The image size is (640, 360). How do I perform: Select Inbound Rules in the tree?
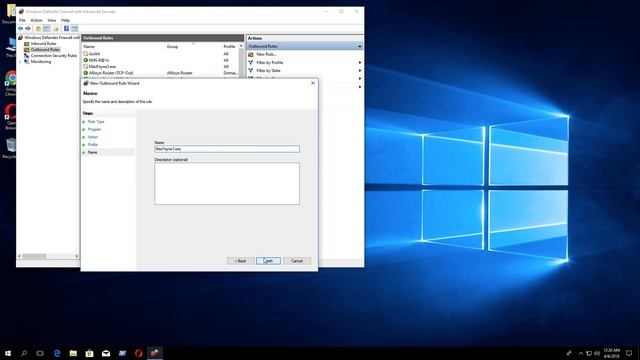[x=43, y=43]
